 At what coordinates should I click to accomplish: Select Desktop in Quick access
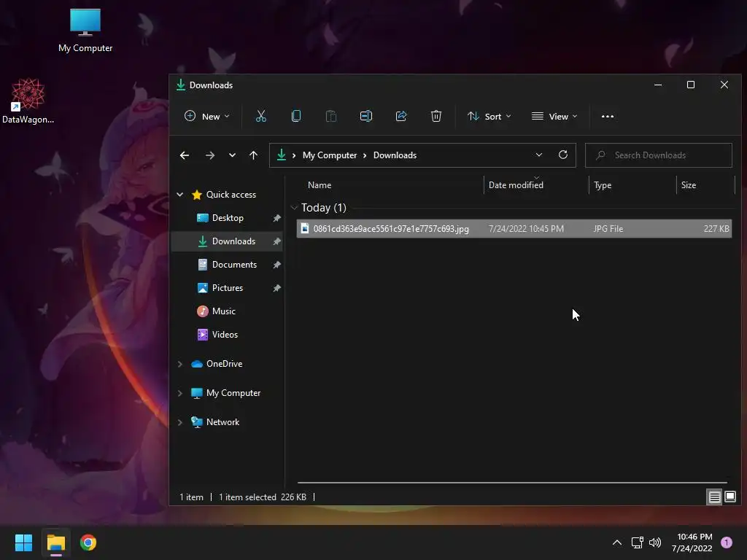[227, 218]
